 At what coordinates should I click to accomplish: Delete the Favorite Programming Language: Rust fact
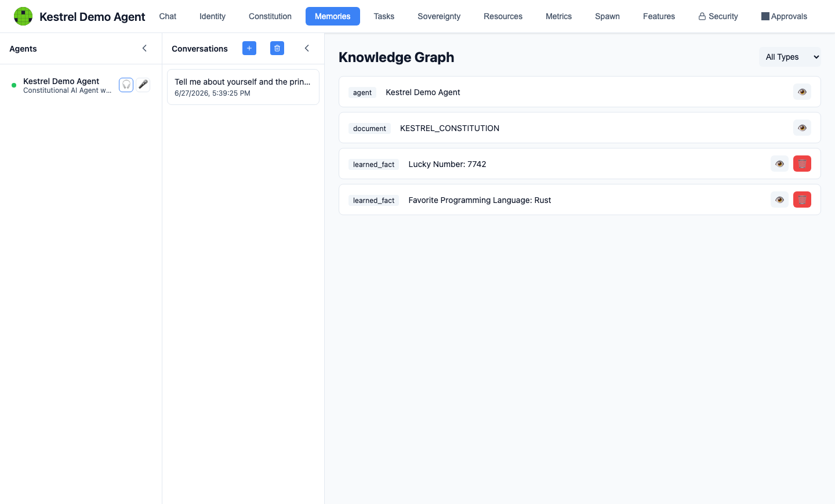tap(802, 200)
